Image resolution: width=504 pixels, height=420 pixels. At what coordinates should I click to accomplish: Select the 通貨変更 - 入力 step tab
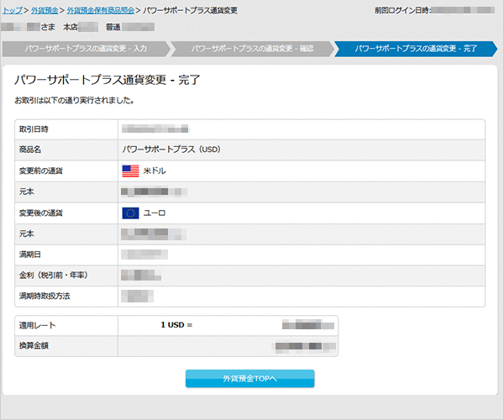tap(86, 49)
